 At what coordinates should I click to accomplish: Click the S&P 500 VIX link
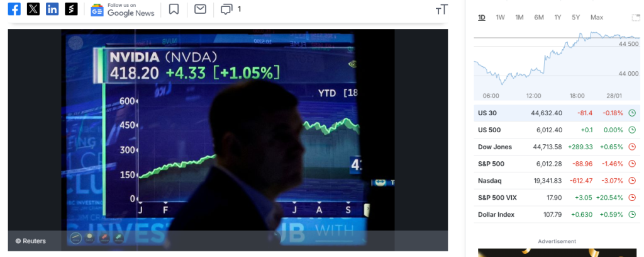click(497, 198)
